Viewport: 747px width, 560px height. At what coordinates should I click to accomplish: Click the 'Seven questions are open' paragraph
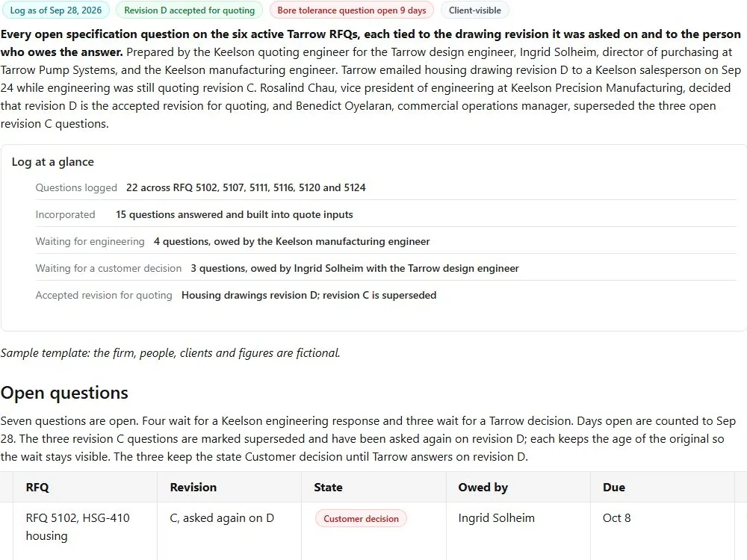click(368, 439)
